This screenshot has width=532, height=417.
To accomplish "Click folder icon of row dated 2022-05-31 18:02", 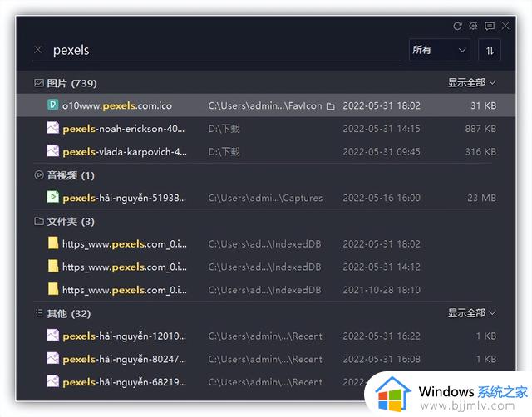I will click(53, 243).
